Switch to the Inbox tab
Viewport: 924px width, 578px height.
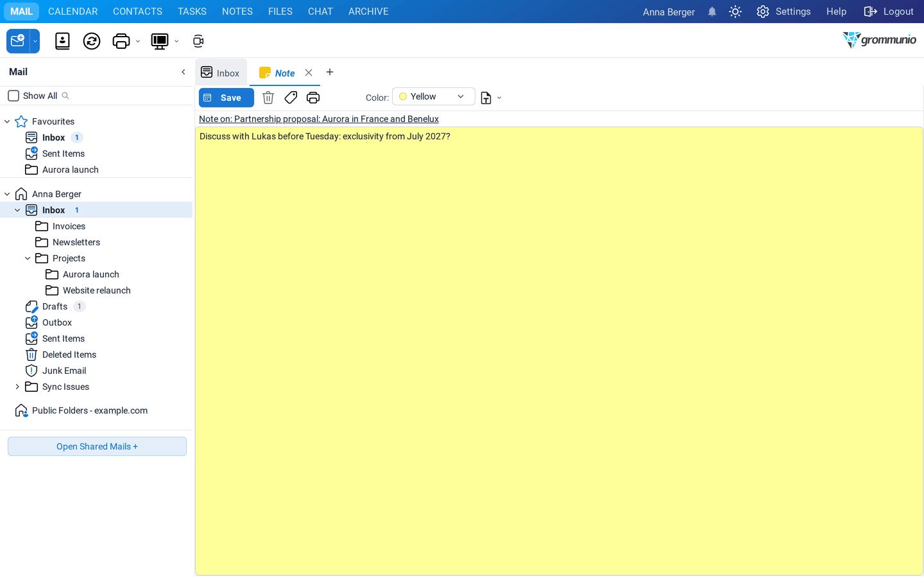click(x=221, y=73)
